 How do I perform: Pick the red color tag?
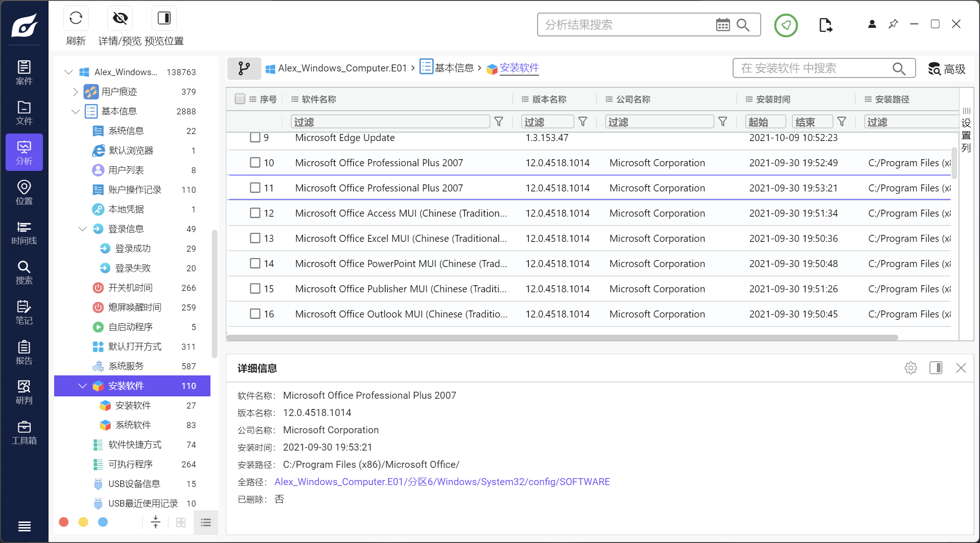[x=64, y=522]
